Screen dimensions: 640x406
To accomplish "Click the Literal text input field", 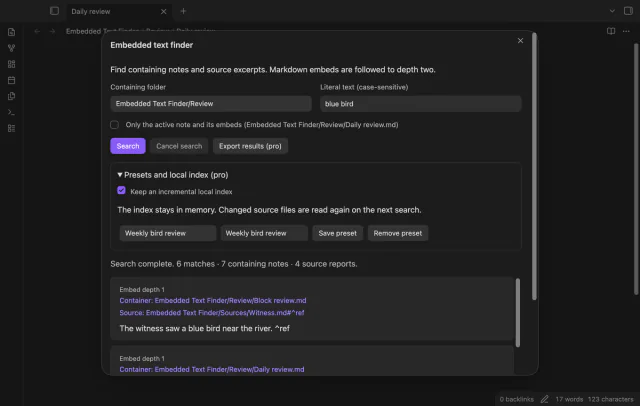I will (x=420, y=104).
